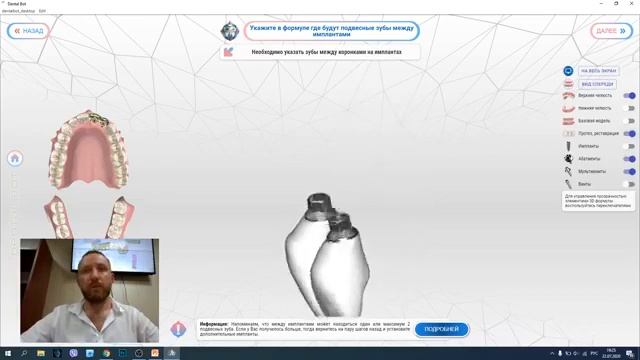Switch to Dental Bot taskbar icon
The image size is (640, 360).
point(171,353)
